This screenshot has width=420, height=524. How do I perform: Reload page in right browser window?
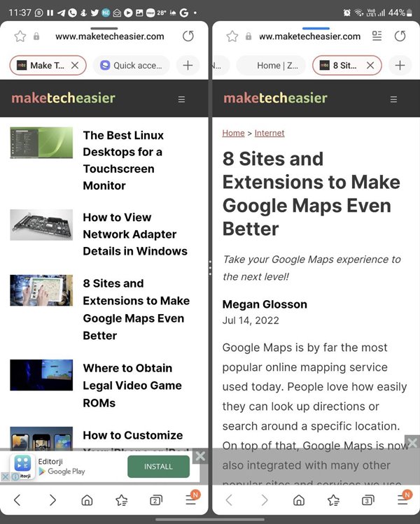click(400, 36)
